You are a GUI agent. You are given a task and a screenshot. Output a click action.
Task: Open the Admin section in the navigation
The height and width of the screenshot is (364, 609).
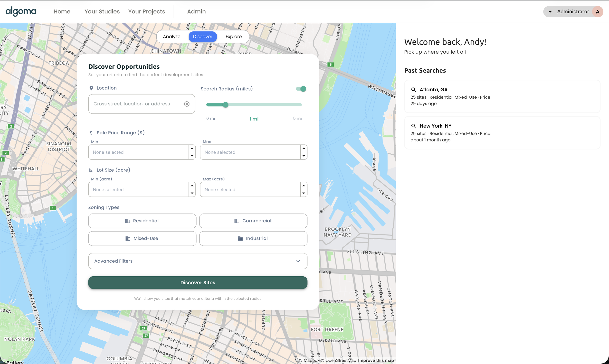tap(196, 11)
